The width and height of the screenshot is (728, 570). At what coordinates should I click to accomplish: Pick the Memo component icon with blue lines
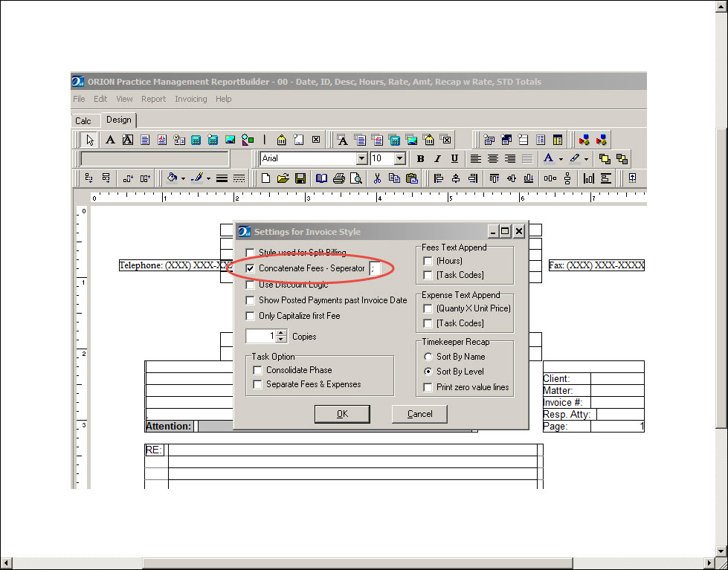coord(145,140)
